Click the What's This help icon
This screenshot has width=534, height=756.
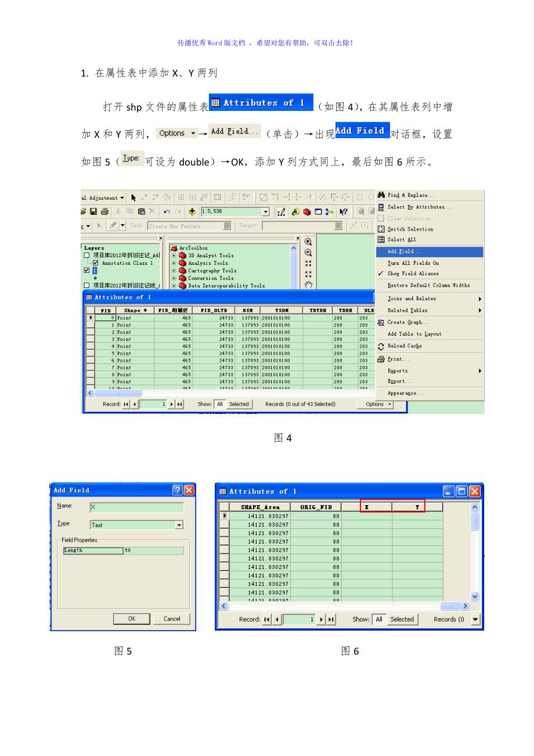(343, 211)
